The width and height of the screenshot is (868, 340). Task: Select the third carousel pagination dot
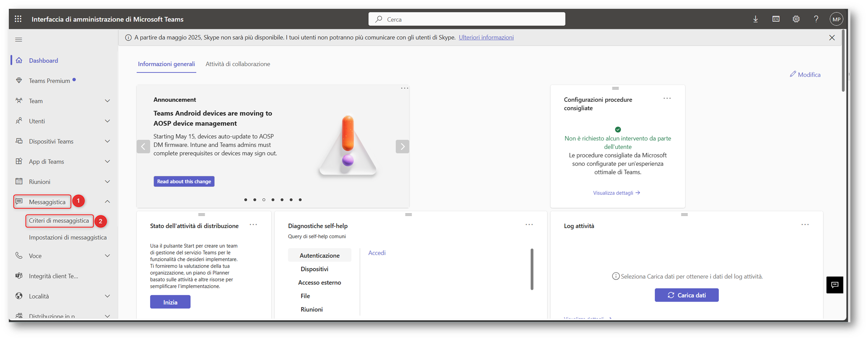coord(264,200)
